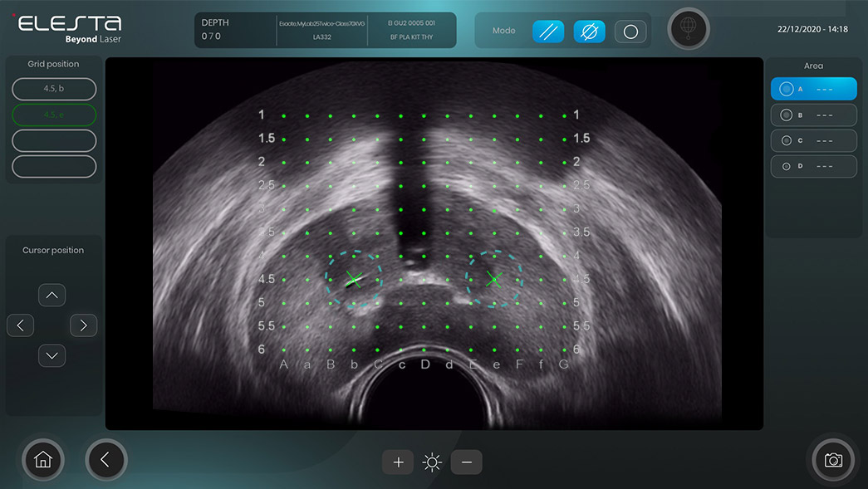Move cursor left with the arrow
This screenshot has height=489, width=868.
click(21, 325)
